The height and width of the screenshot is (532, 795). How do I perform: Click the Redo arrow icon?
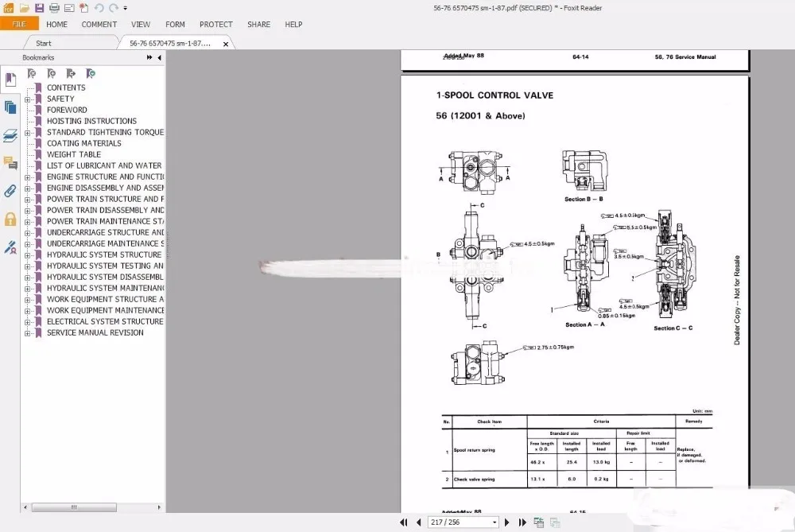click(x=114, y=8)
